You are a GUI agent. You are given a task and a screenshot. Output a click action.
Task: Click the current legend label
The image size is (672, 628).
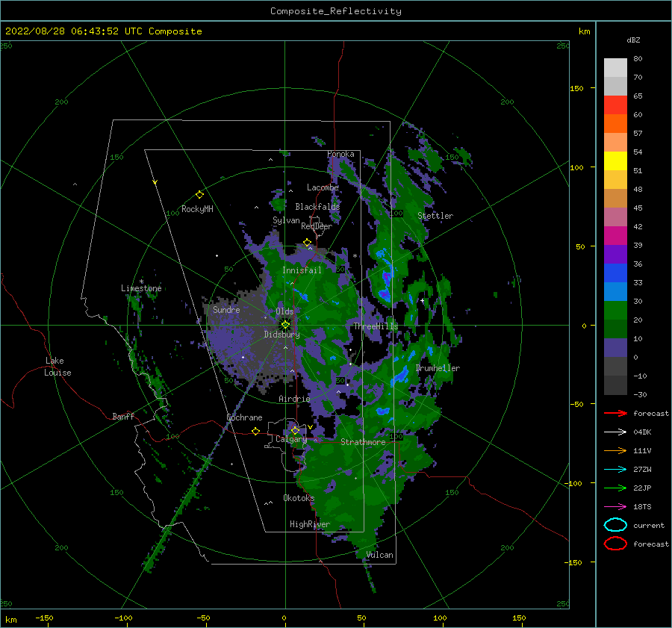click(649, 526)
